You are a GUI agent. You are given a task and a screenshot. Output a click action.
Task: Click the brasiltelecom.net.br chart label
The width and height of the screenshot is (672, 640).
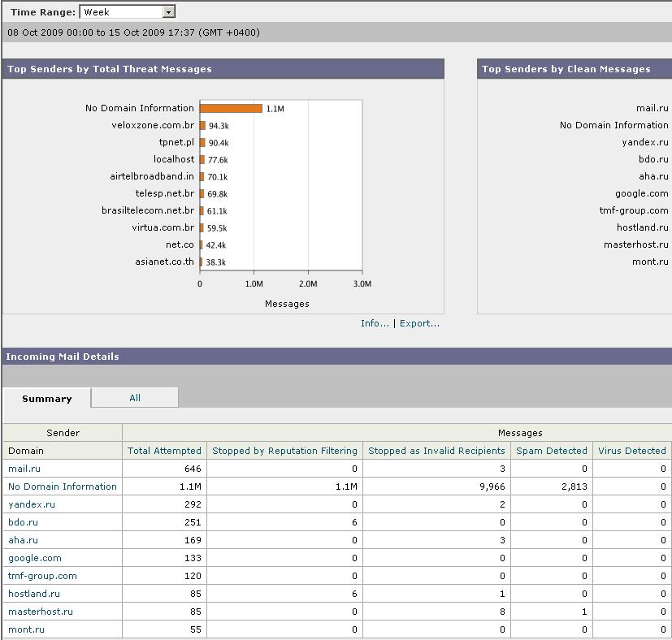pyautogui.click(x=148, y=211)
